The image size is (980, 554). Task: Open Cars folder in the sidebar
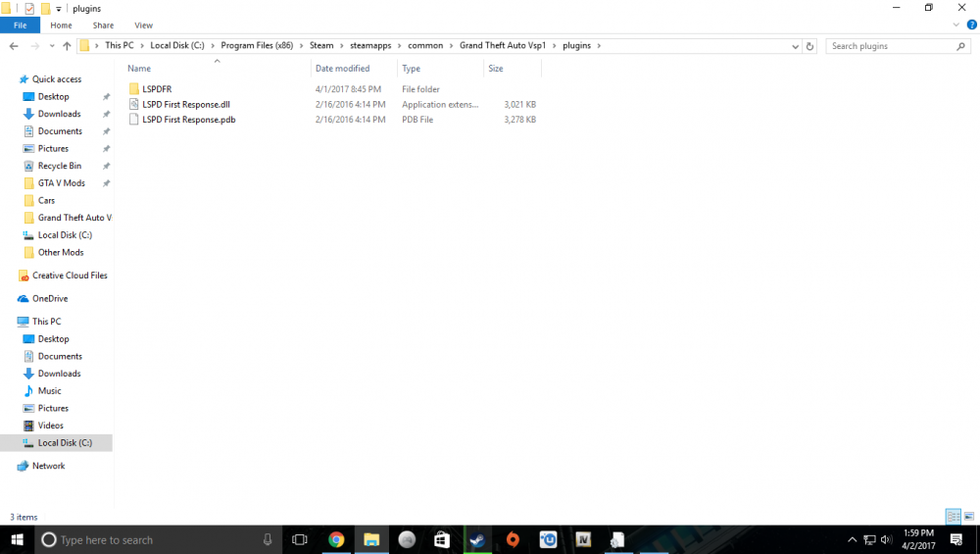click(46, 201)
